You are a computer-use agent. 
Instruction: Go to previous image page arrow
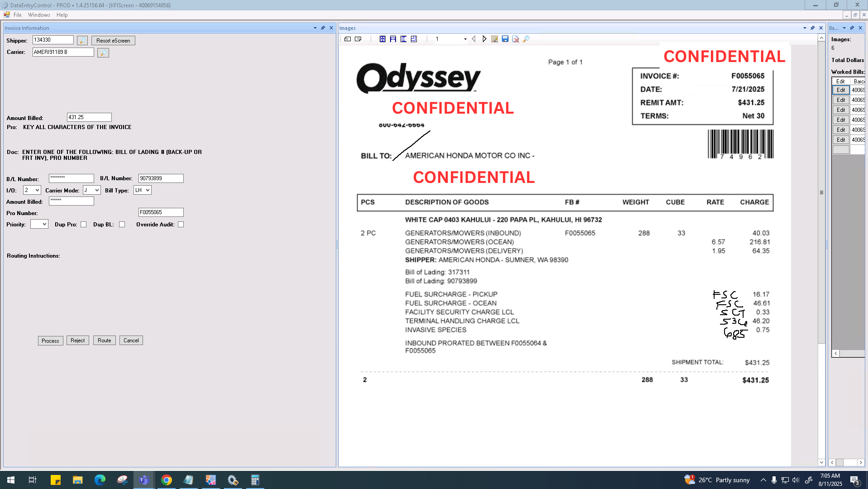coord(474,39)
